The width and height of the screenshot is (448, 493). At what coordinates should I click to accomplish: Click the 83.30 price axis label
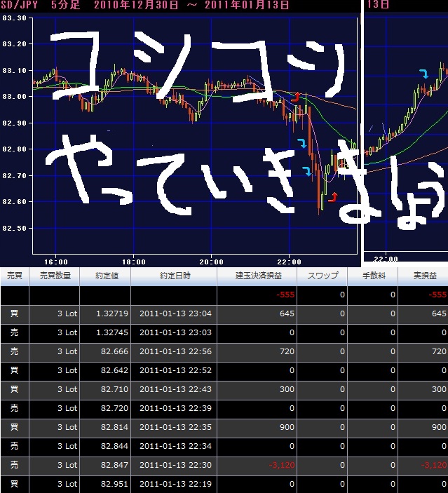click(15, 18)
